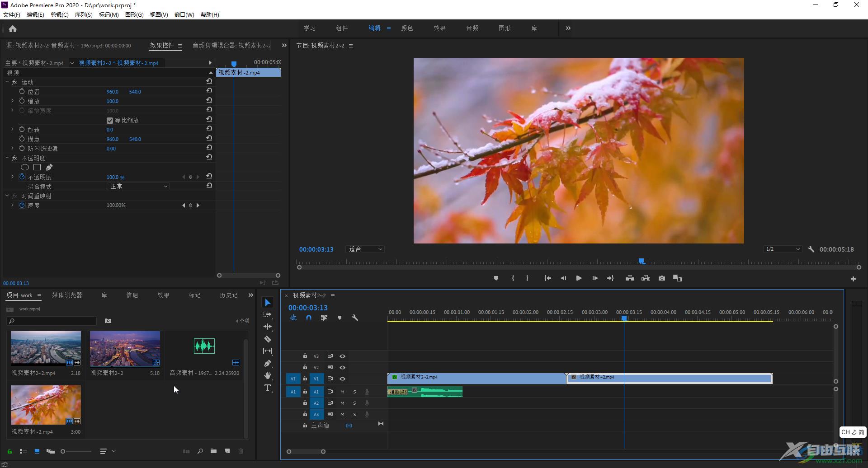Click Position X value 960.0
Image resolution: width=868 pixels, height=468 pixels.
pyautogui.click(x=112, y=91)
